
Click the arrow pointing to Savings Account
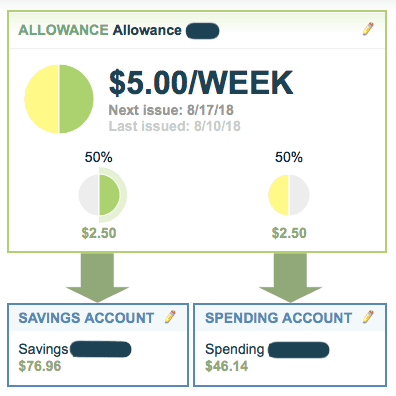97,277
